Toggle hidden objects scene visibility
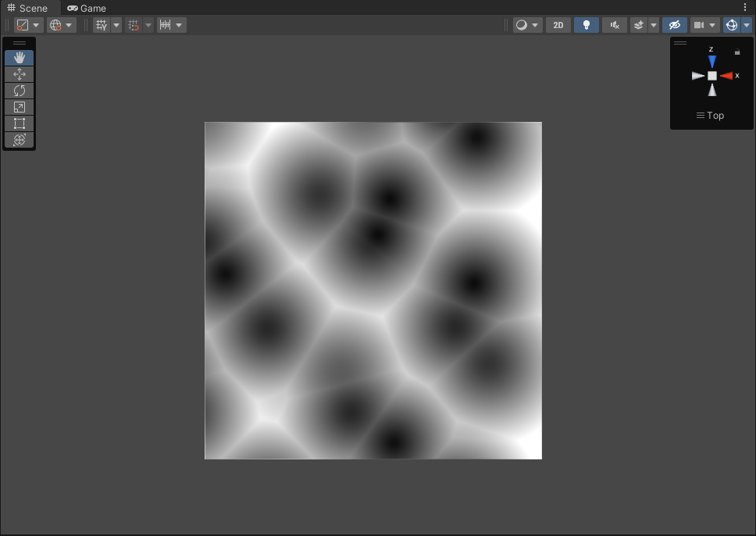Screen dimensions: 756x536 pos(675,25)
